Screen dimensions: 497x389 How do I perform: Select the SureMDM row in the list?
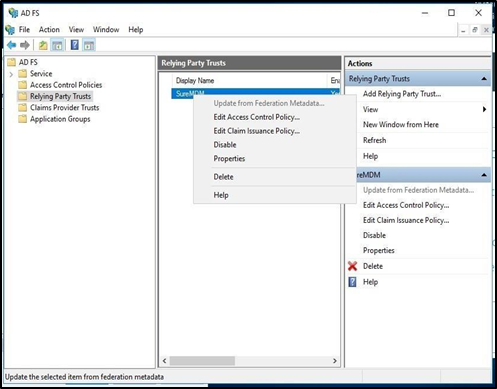[255, 93]
